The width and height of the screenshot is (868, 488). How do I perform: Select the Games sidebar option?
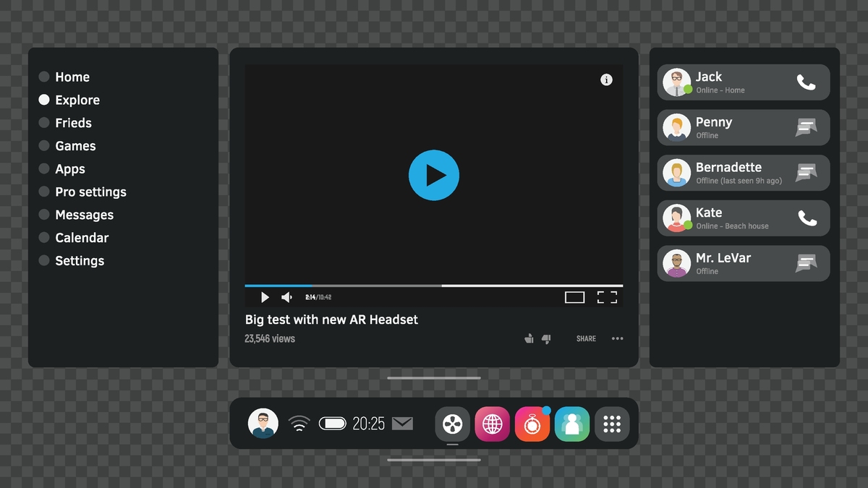(x=44, y=146)
